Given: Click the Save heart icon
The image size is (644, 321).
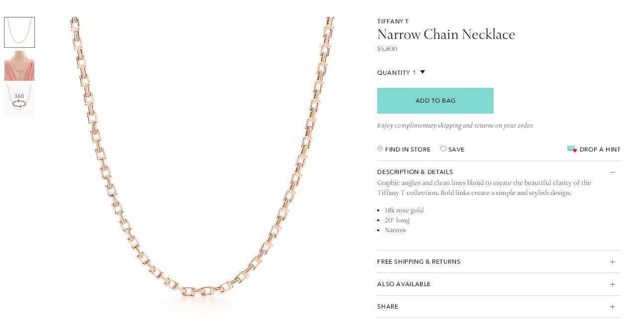Looking at the screenshot, I should click(x=443, y=149).
